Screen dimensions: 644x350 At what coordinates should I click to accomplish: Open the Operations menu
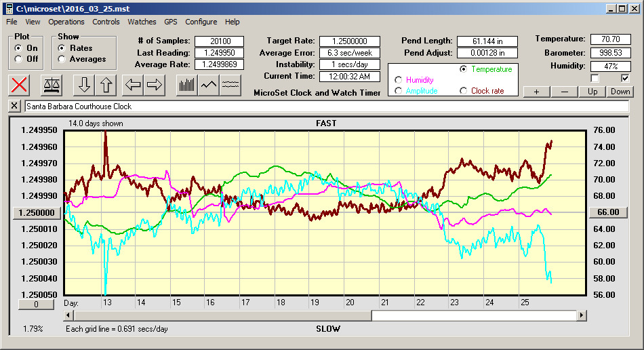(x=66, y=22)
